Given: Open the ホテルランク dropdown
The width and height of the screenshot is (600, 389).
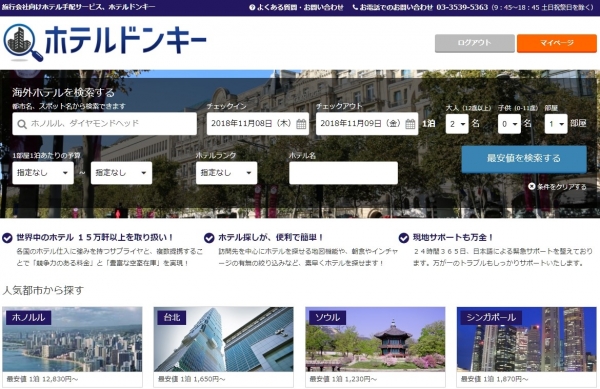Looking at the screenshot, I should pyautogui.click(x=227, y=173).
